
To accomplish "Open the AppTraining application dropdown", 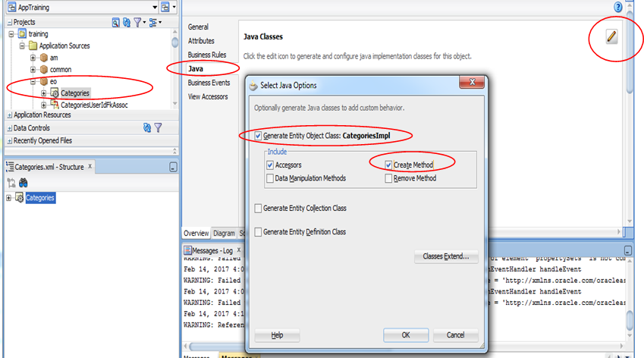I will coord(155,7).
